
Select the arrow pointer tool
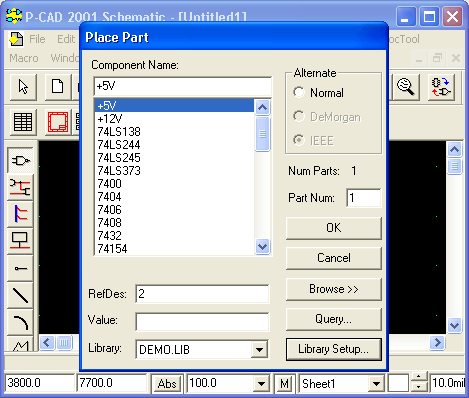click(23, 87)
